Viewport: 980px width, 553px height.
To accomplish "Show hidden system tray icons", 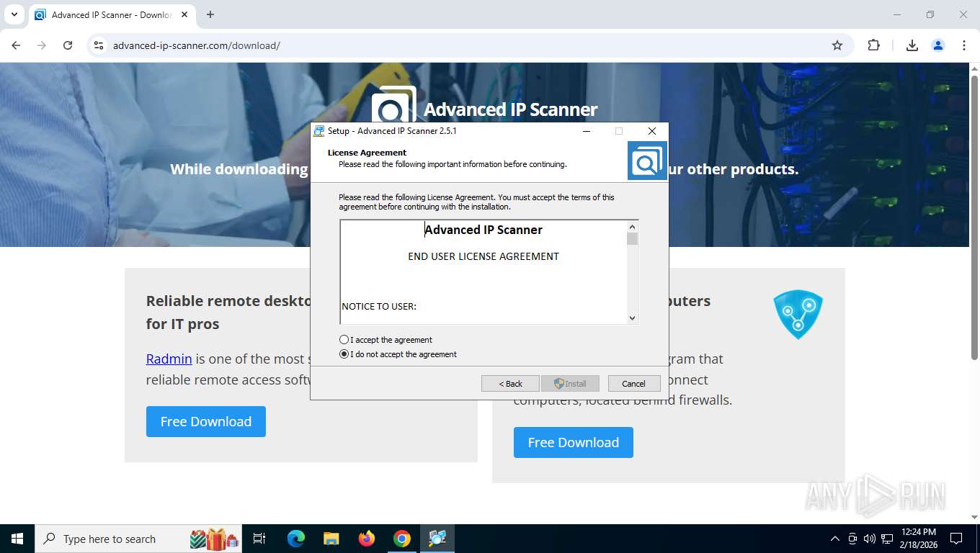I will click(835, 539).
